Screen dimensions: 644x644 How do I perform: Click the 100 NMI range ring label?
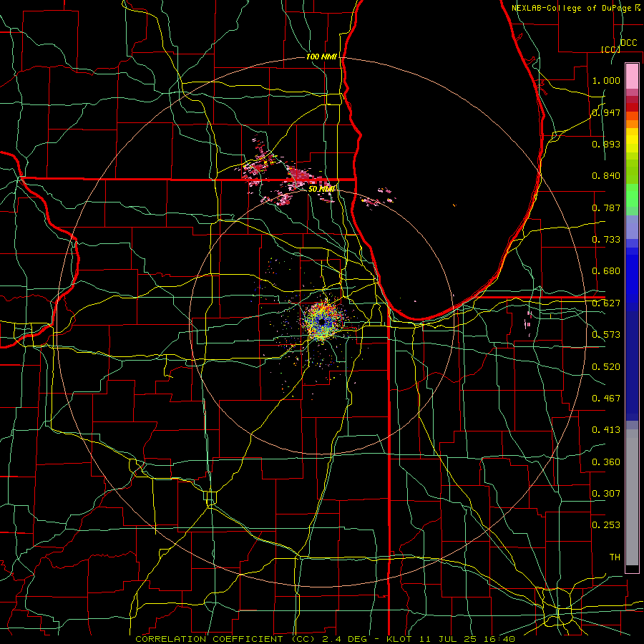click(x=321, y=57)
